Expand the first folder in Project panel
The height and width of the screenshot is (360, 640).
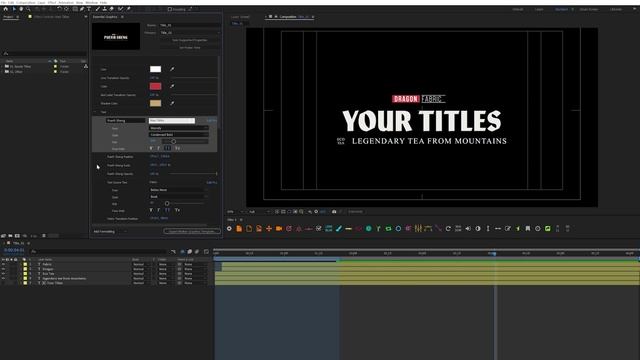2,66
